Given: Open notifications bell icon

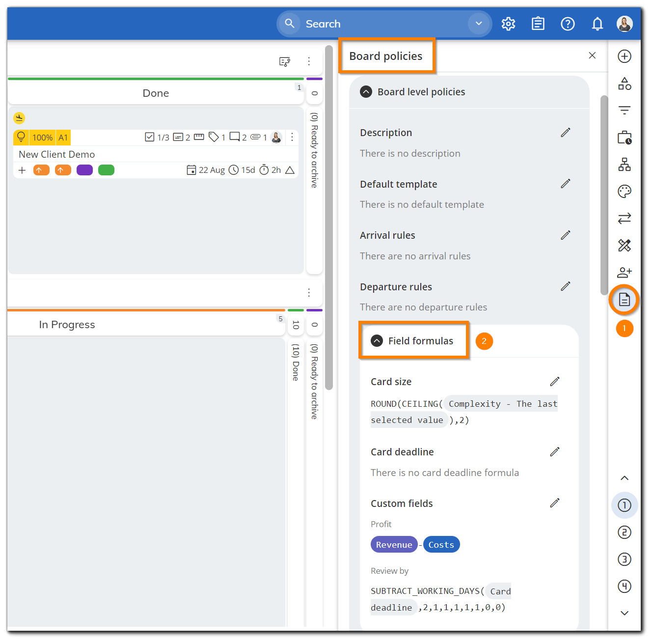Looking at the screenshot, I should pos(597,24).
